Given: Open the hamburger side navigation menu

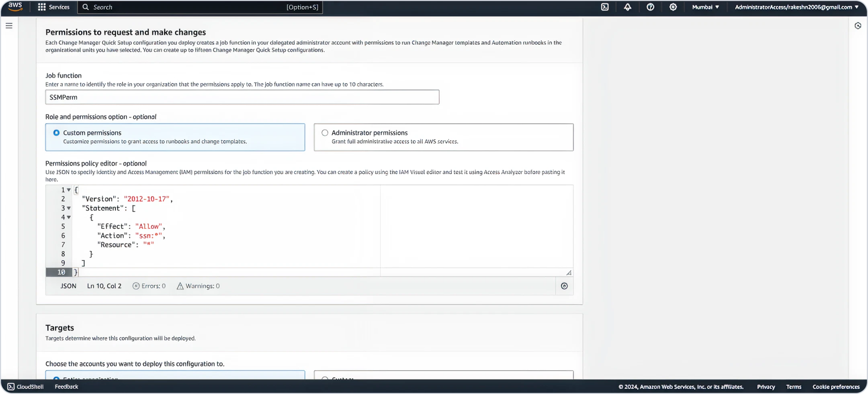Looking at the screenshot, I should (x=9, y=26).
